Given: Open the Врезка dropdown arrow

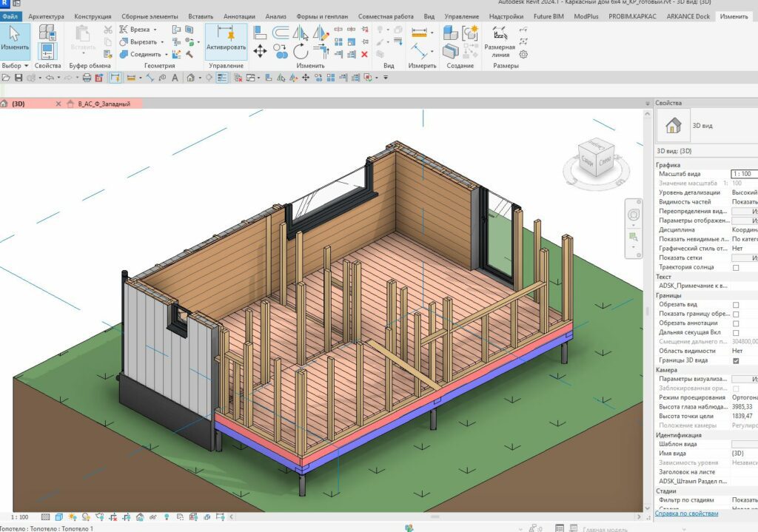Looking at the screenshot, I should click(155, 30).
